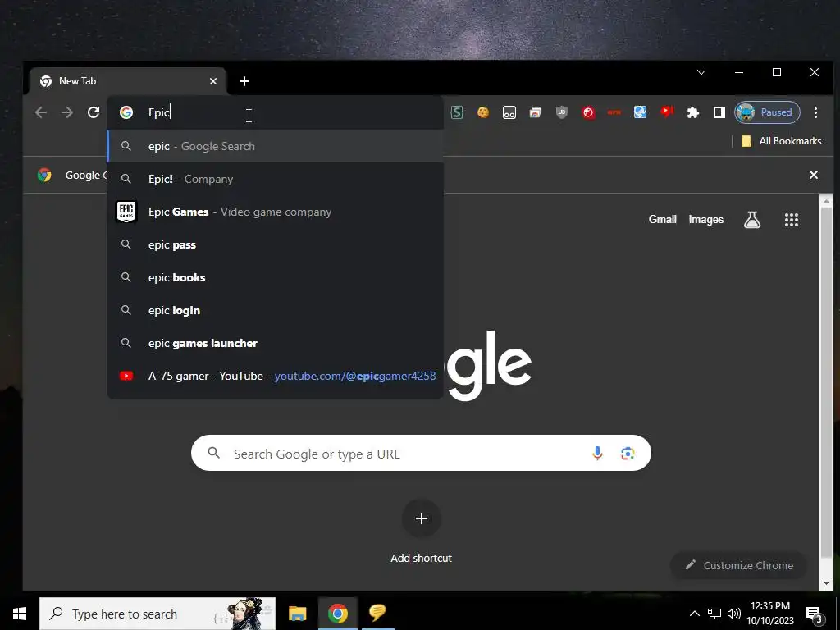This screenshot has height=630, width=840.
Task: Open the Paused profile button
Action: coord(767,112)
